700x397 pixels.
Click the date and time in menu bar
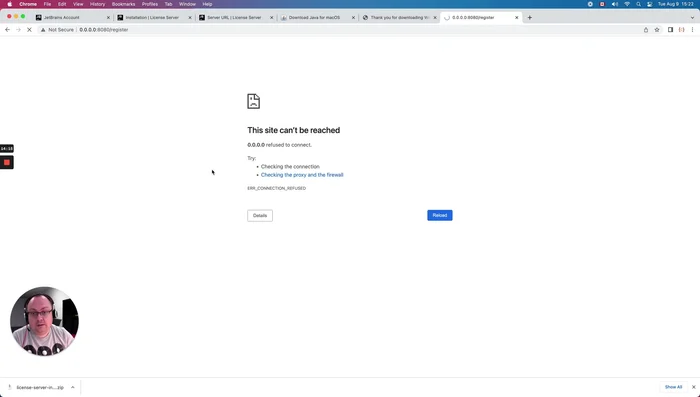(675, 4)
